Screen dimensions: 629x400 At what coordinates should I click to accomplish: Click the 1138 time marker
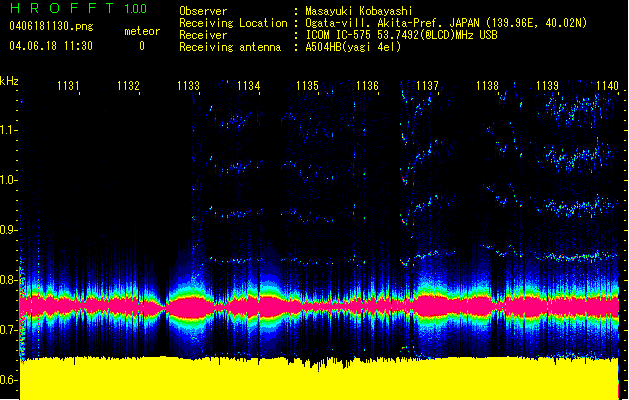tap(487, 86)
